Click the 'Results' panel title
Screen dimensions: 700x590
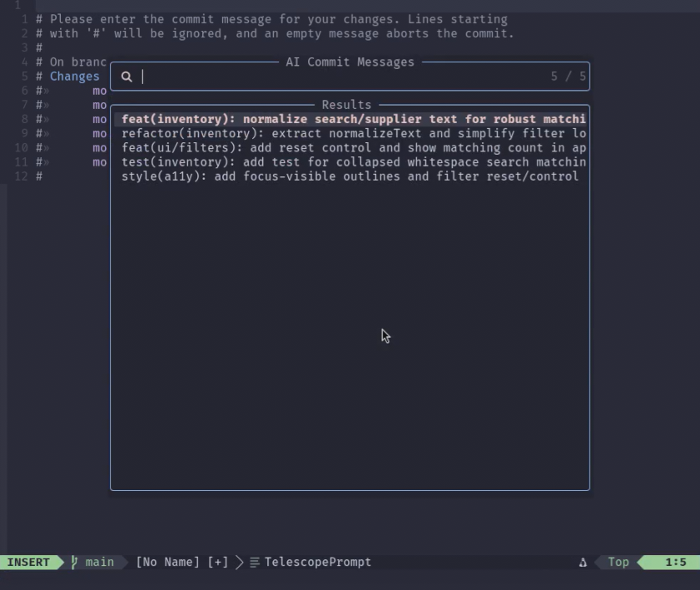coord(346,105)
